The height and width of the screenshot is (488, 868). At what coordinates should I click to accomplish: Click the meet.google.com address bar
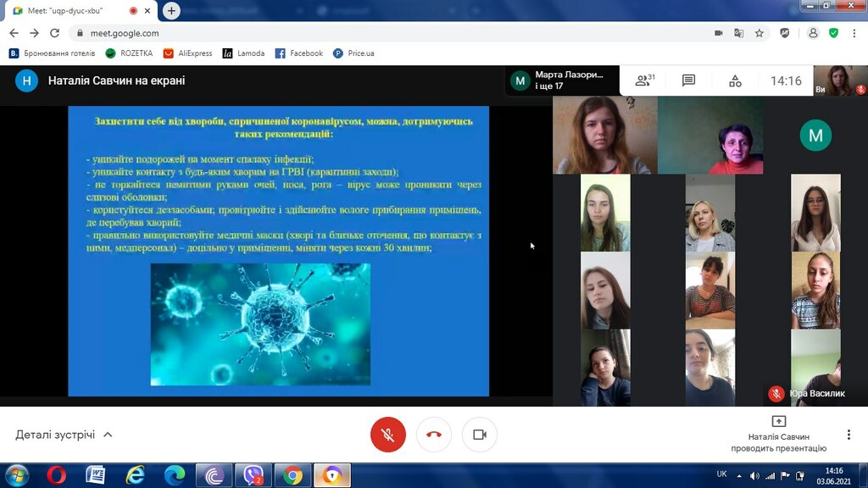point(387,33)
